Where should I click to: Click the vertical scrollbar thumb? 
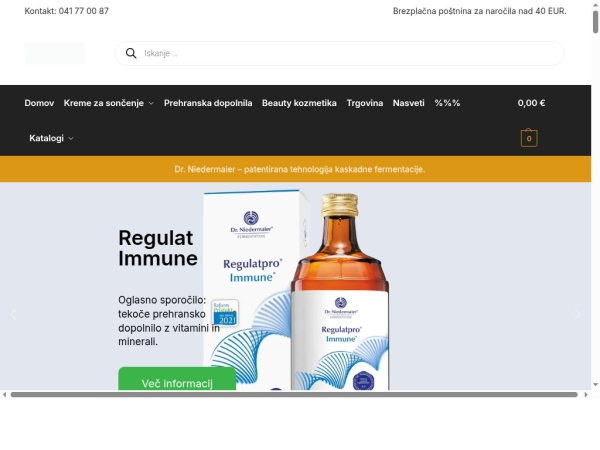coord(595,22)
